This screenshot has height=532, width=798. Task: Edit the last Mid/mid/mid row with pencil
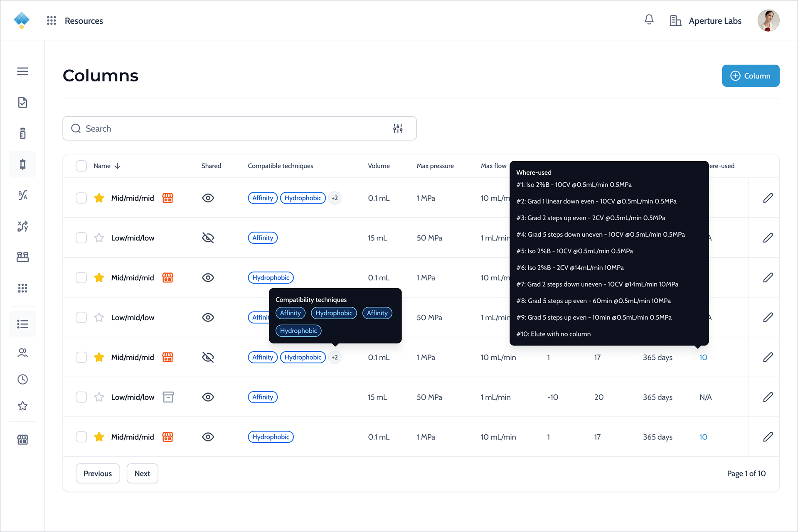768,437
